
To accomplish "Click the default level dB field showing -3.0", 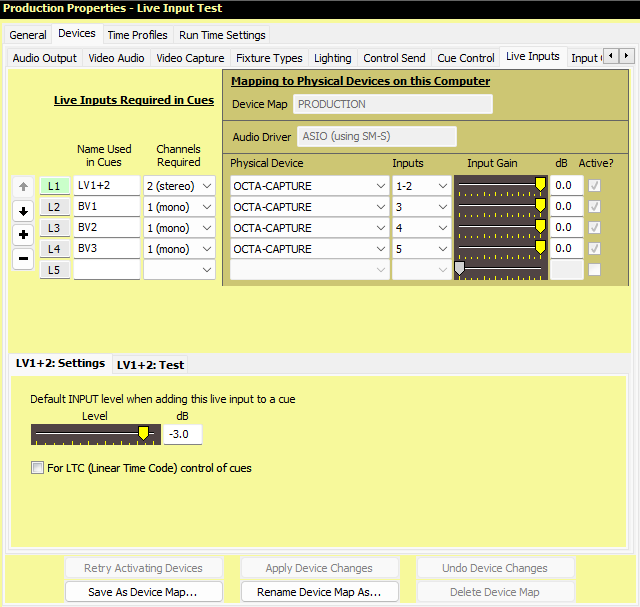I will point(182,434).
